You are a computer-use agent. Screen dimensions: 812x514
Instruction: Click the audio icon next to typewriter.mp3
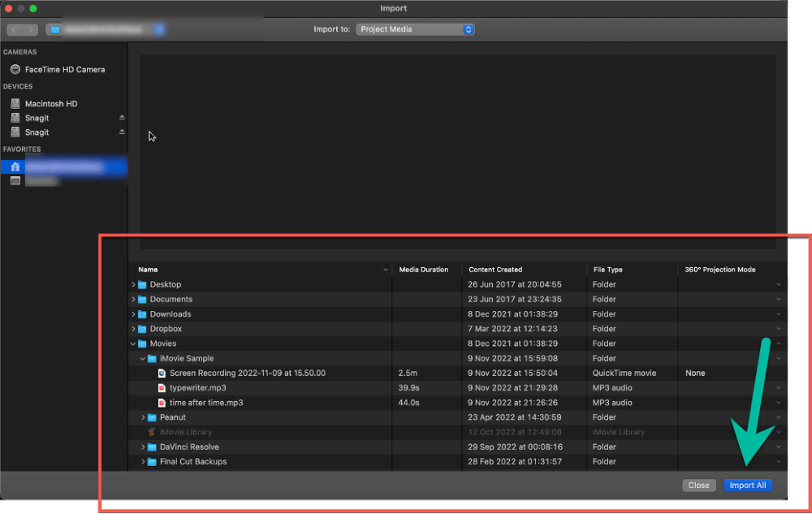tap(160, 387)
